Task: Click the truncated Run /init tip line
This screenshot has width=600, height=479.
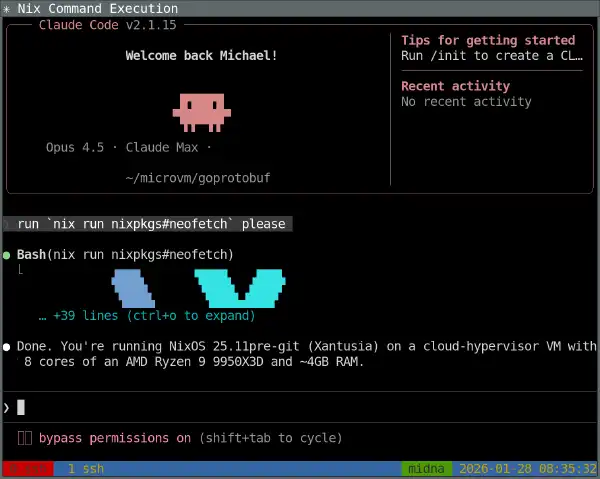Action: click(491, 56)
